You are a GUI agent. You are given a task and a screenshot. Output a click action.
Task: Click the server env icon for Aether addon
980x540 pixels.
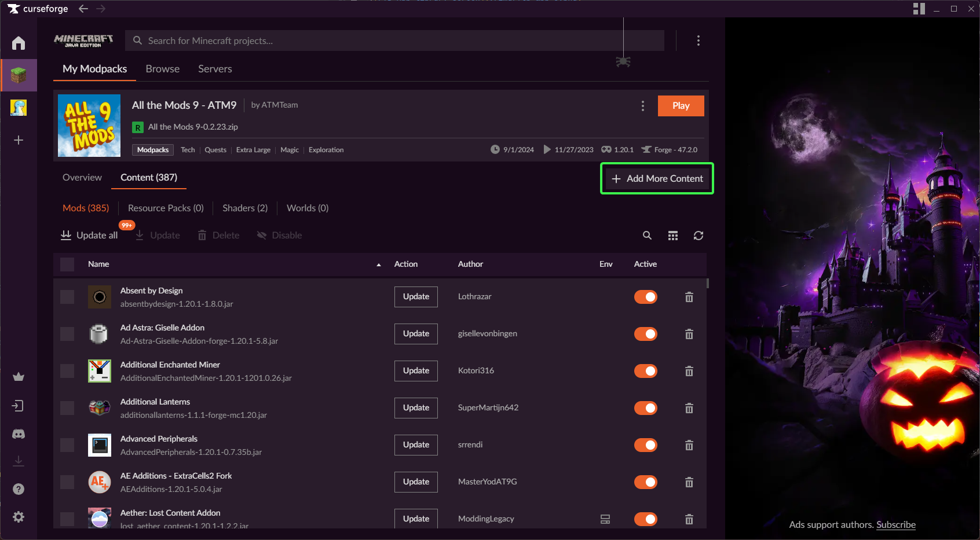tap(605, 519)
